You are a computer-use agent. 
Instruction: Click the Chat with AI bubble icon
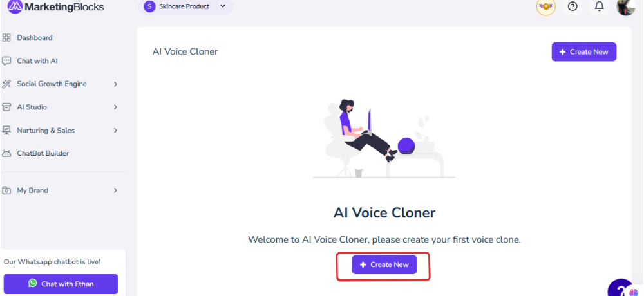point(6,61)
